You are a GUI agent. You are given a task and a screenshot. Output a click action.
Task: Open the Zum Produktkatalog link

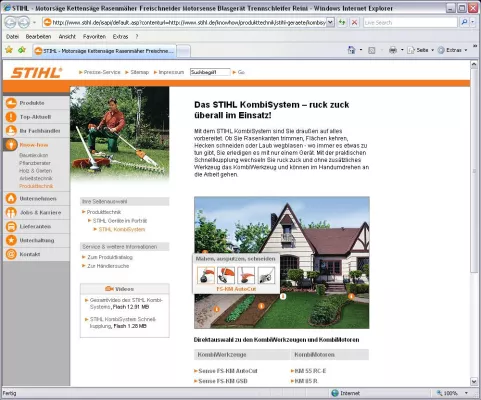[x=110, y=257]
